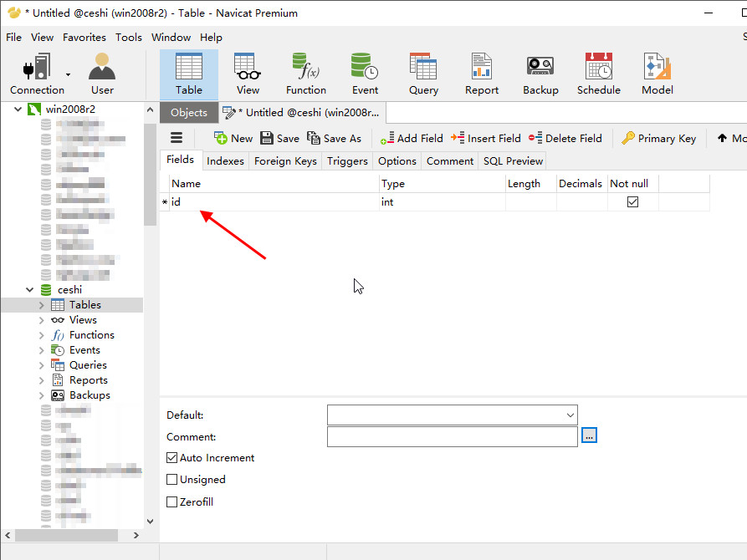The image size is (747, 560).
Task: Collapse the ceshi database node
Action: [x=29, y=289]
